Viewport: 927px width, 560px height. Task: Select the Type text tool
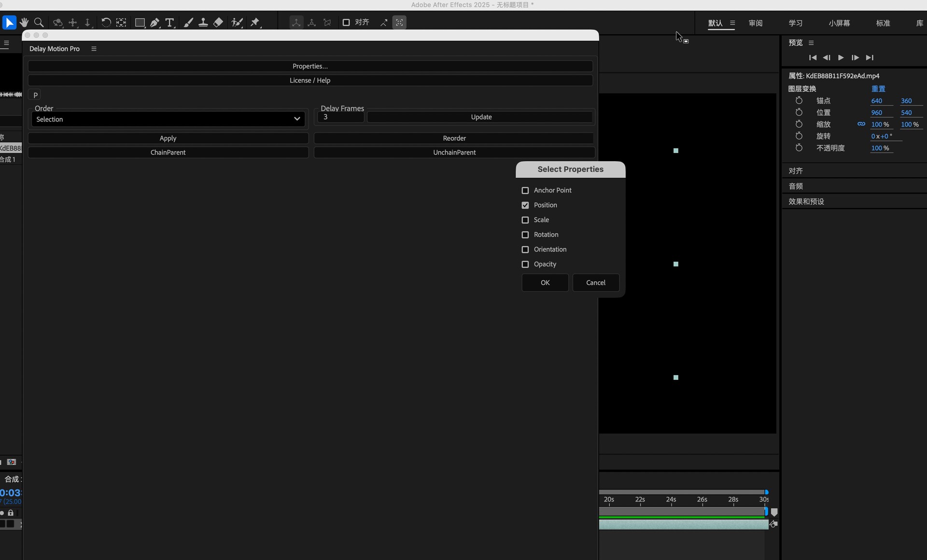(x=169, y=22)
